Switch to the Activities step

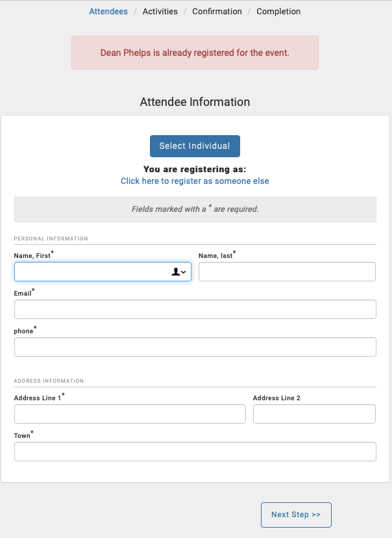(x=160, y=11)
